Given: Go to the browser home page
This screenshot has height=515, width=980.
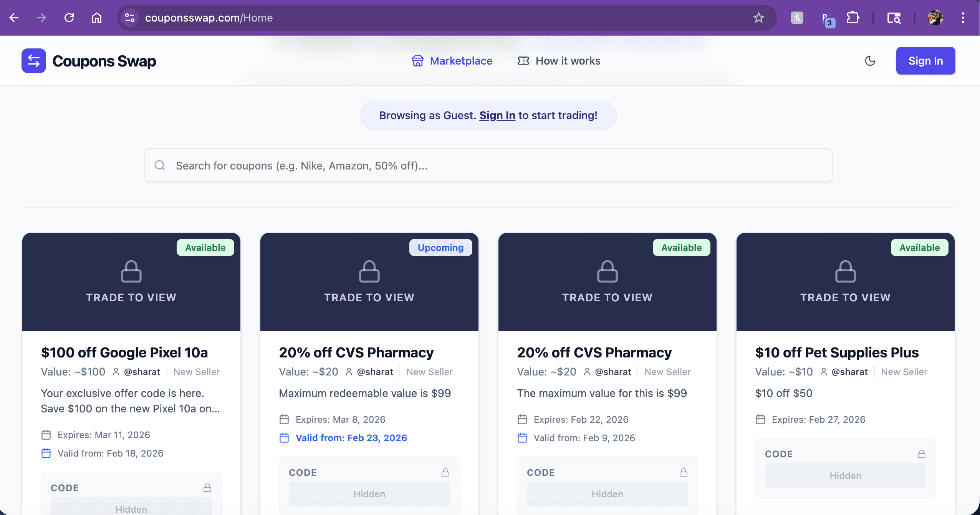Looking at the screenshot, I should coord(97,18).
